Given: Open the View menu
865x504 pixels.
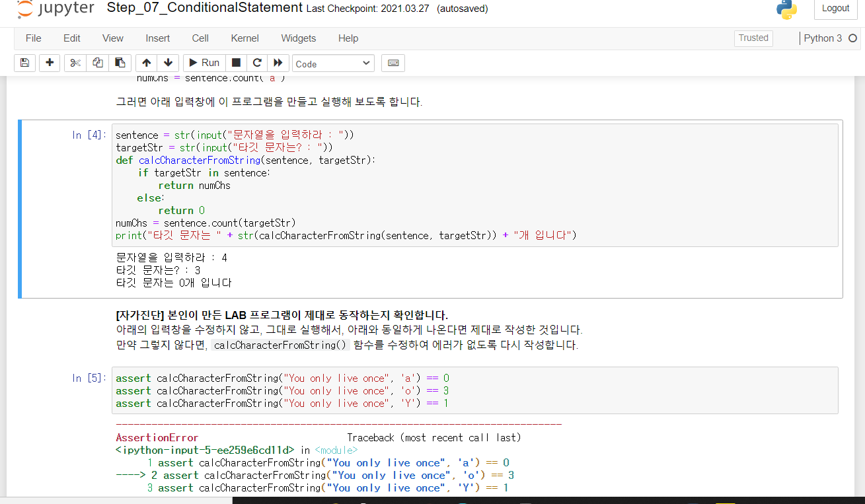Looking at the screenshot, I should [113, 38].
